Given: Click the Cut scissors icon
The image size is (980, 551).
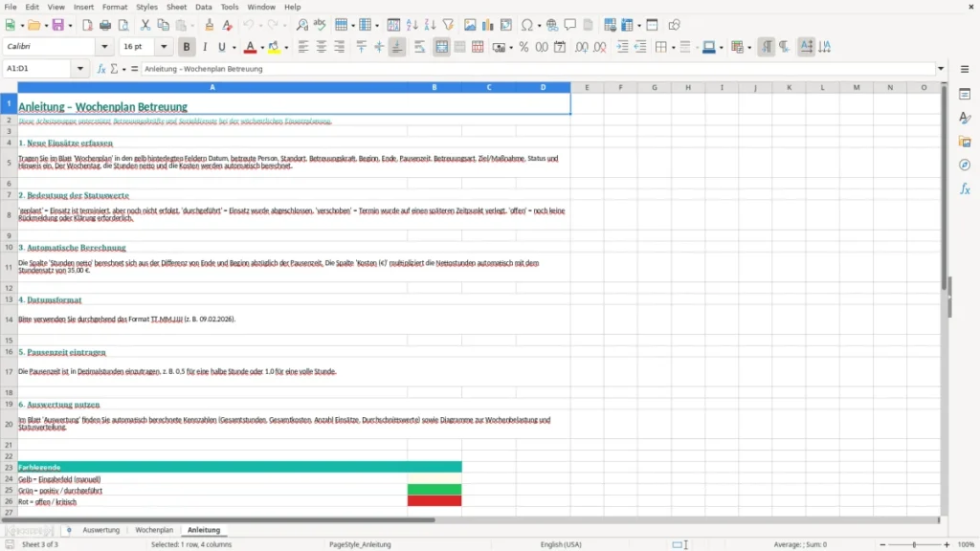Looking at the screenshot, I should pos(145,25).
